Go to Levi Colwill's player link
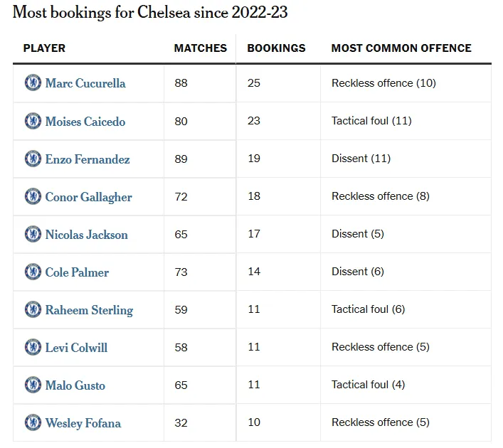The image size is (503, 448). coord(76,348)
